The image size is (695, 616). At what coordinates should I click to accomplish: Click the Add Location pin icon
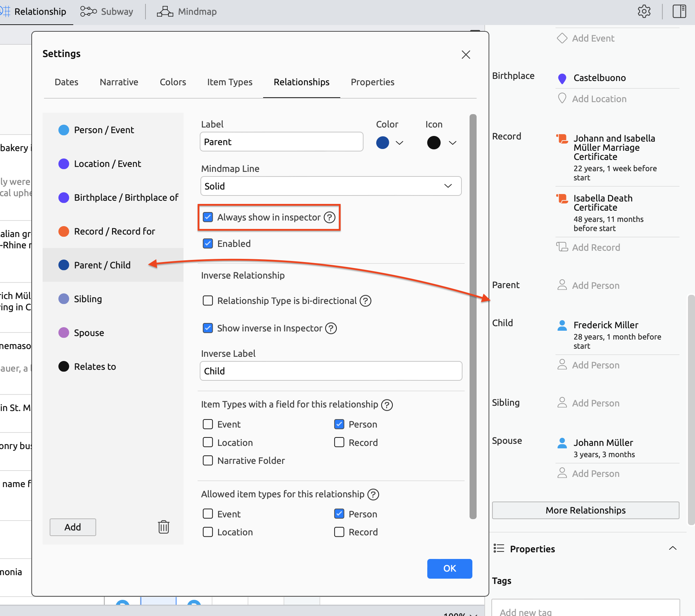click(x=562, y=98)
